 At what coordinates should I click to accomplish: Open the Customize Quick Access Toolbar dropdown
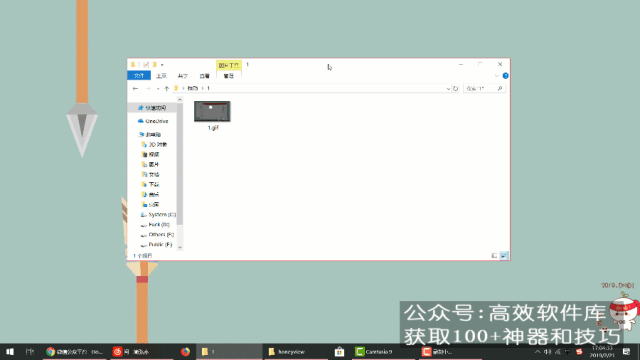[162, 65]
